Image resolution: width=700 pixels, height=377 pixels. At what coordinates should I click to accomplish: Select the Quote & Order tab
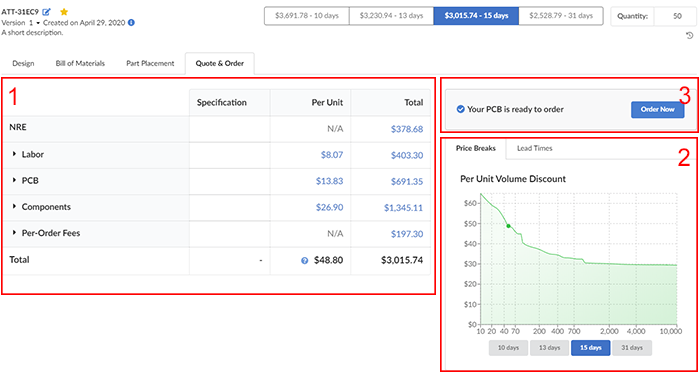coord(220,63)
